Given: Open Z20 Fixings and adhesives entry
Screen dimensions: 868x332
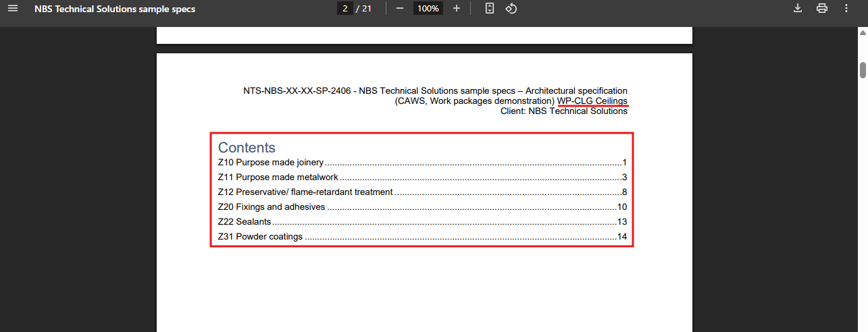Looking at the screenshot, I should [423, 207].
